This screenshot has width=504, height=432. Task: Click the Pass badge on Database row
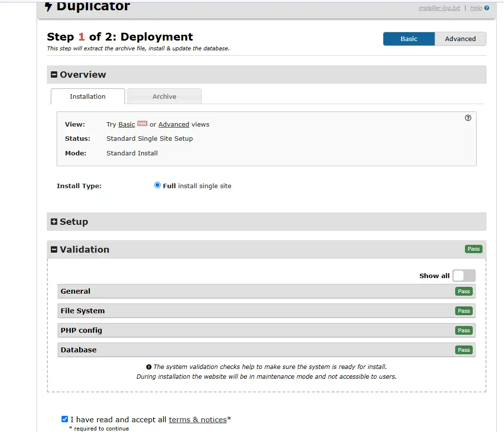464,350
